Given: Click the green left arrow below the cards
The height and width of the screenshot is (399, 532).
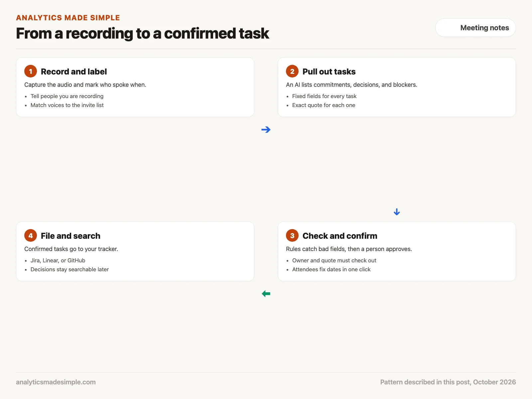Looking at the screenshot, I should tap(266, 294).
